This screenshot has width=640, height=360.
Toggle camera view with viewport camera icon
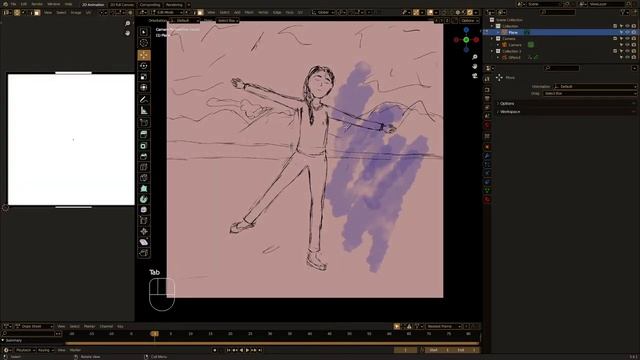click(x=475, y=76)
